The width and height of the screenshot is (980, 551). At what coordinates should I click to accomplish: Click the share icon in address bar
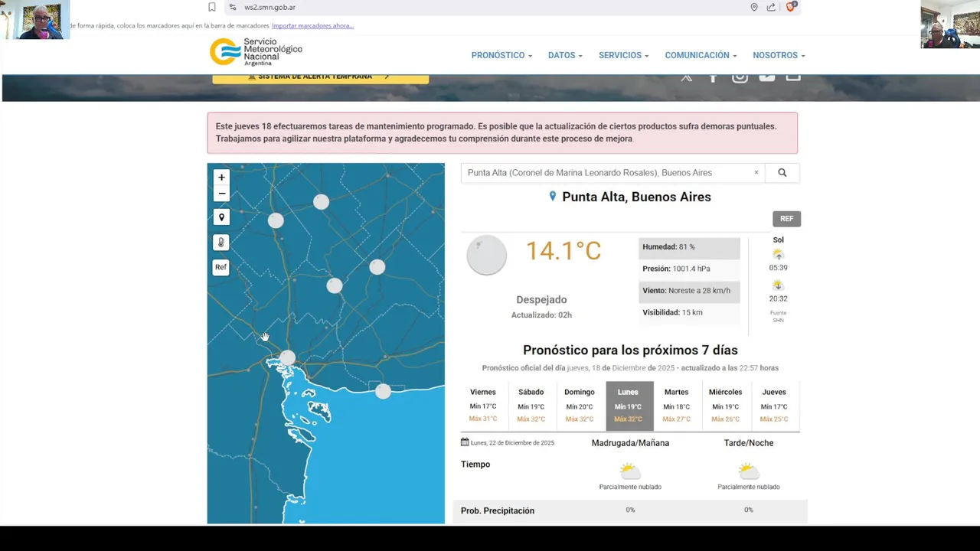coord(771,7)
